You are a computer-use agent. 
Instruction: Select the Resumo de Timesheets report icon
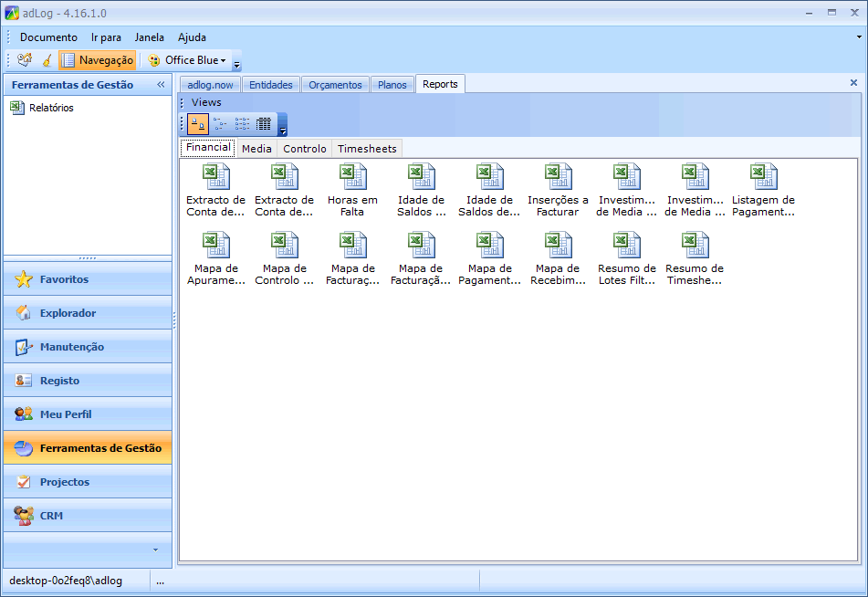695,246
